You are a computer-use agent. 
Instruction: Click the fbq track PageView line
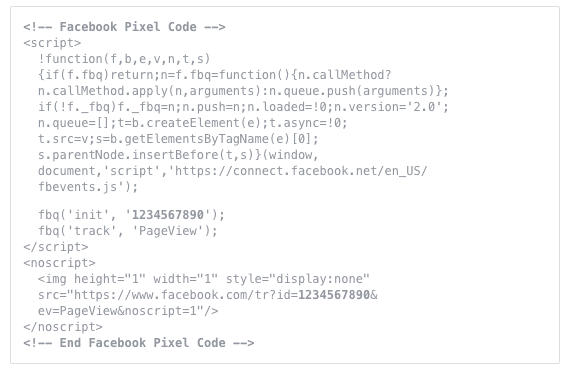click(128, 231)
